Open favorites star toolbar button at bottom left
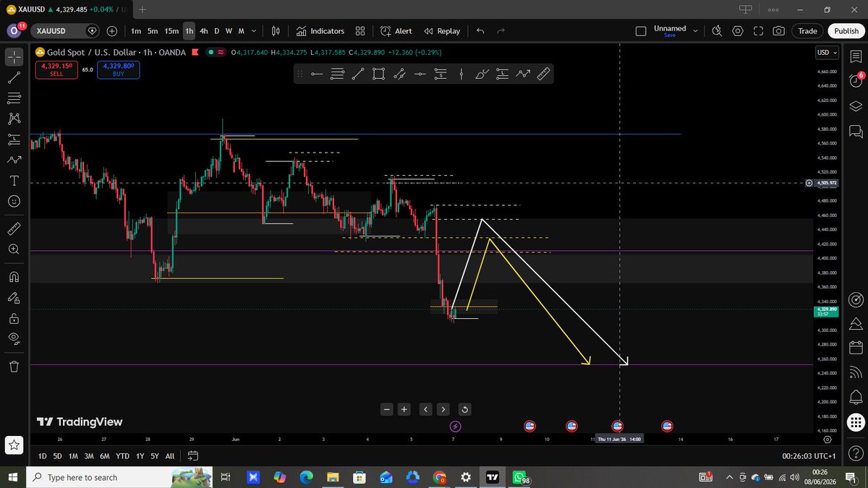This screenshot has width=868, height=488. click(14, 445)
